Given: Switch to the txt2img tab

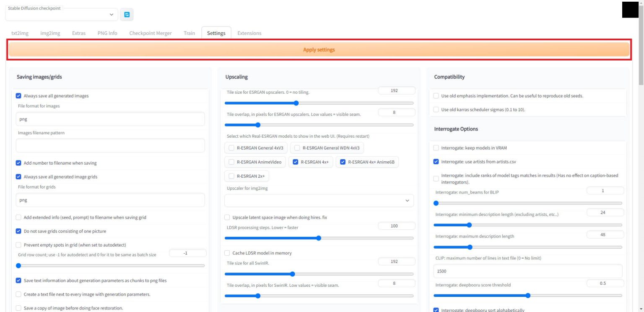Looking at the screenshot, I should [20, 33].
